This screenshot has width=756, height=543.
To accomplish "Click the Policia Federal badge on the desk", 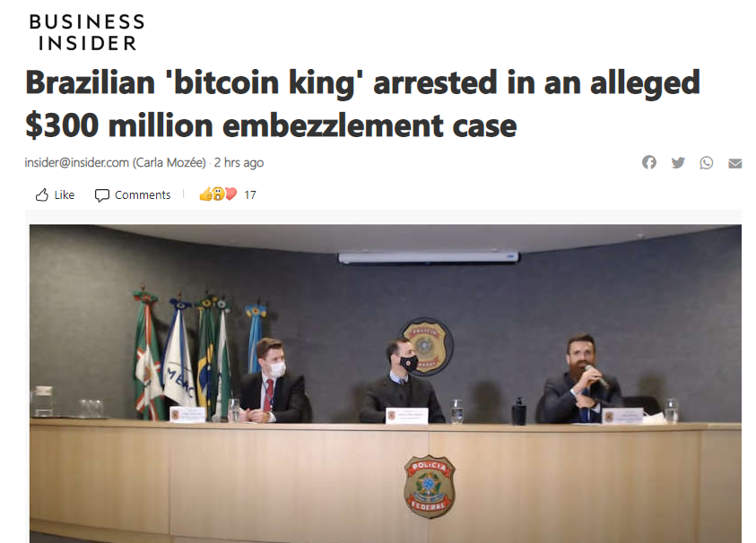I will [x=429, y=487].
